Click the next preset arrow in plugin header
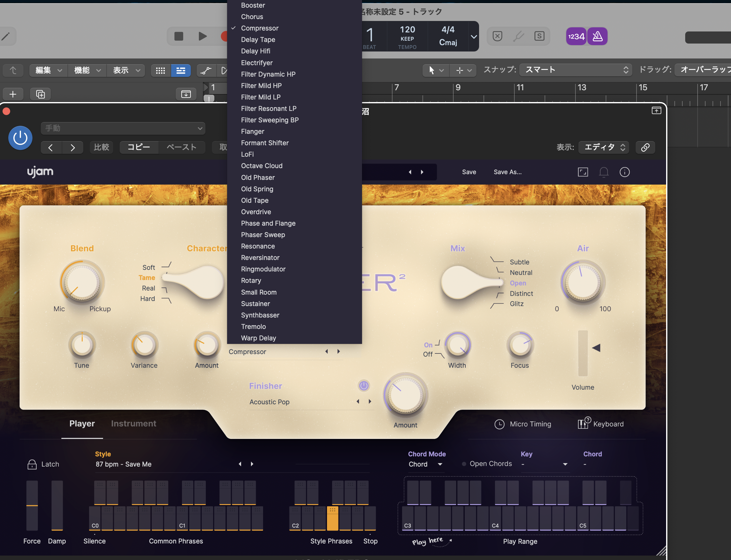The height and width of the screenshot is (560, 731). coord(73,148)
